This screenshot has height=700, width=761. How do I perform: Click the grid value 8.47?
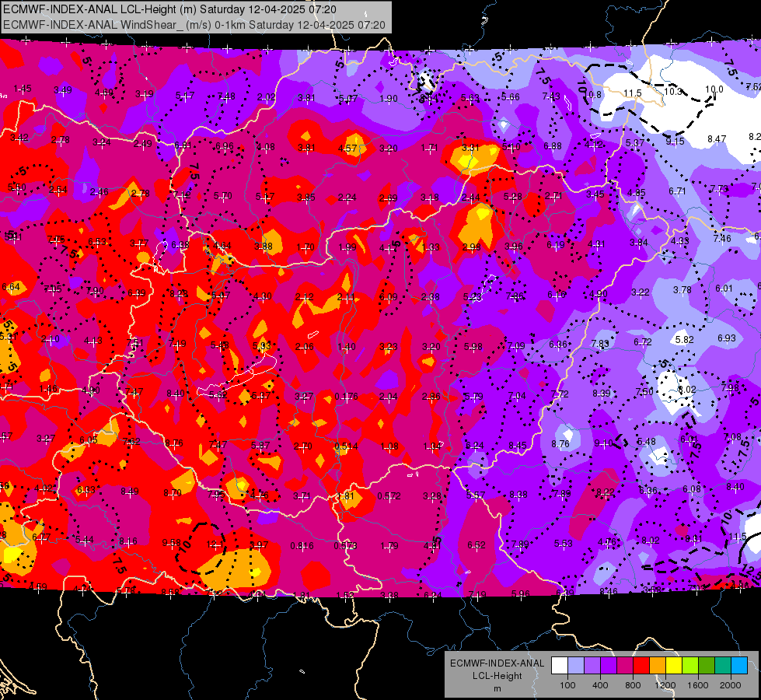point(717,139)
